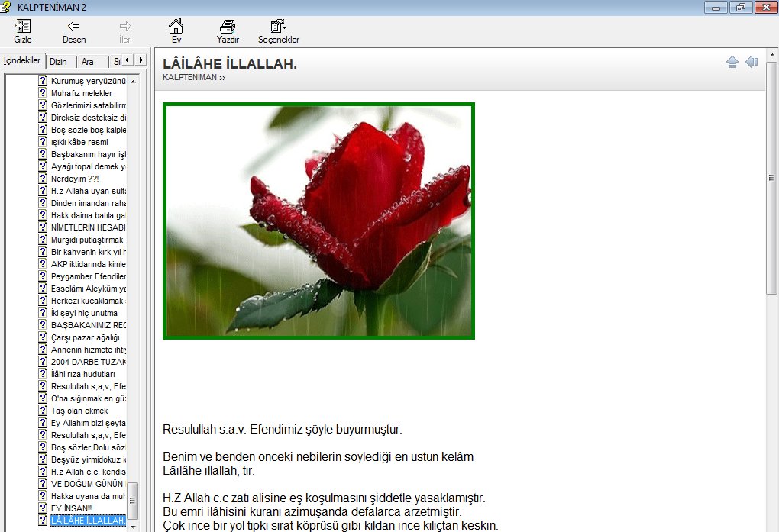Open 'İlâhi rıza hudutları' topic
This screenshot has width=779, height=532.
click(83, 374)
